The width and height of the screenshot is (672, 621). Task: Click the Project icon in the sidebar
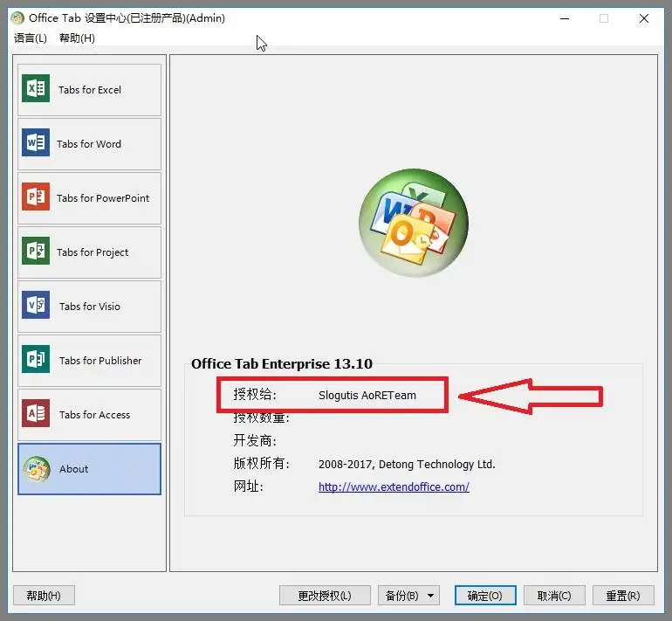36,252
